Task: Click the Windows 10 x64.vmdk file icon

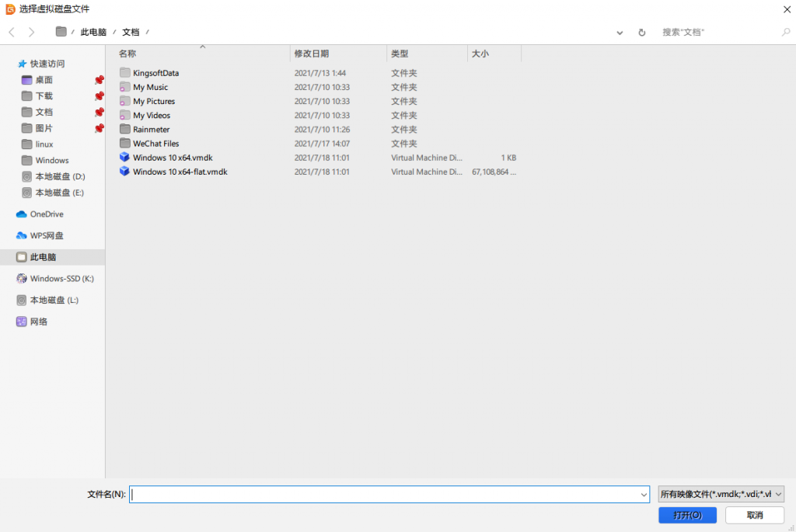Action: (x=124, y=157)
